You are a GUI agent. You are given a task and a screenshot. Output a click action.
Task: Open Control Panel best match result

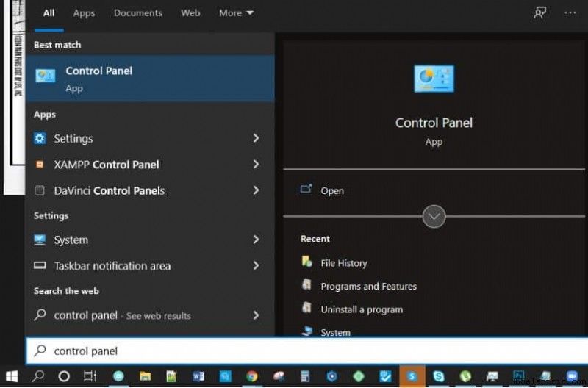coord(151,79)
